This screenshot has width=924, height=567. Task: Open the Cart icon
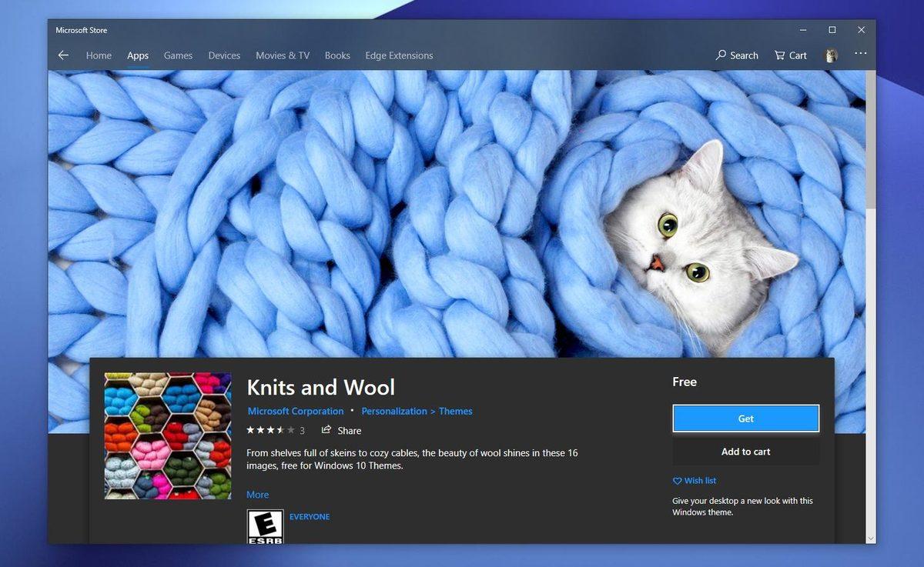tap(790, 55)
